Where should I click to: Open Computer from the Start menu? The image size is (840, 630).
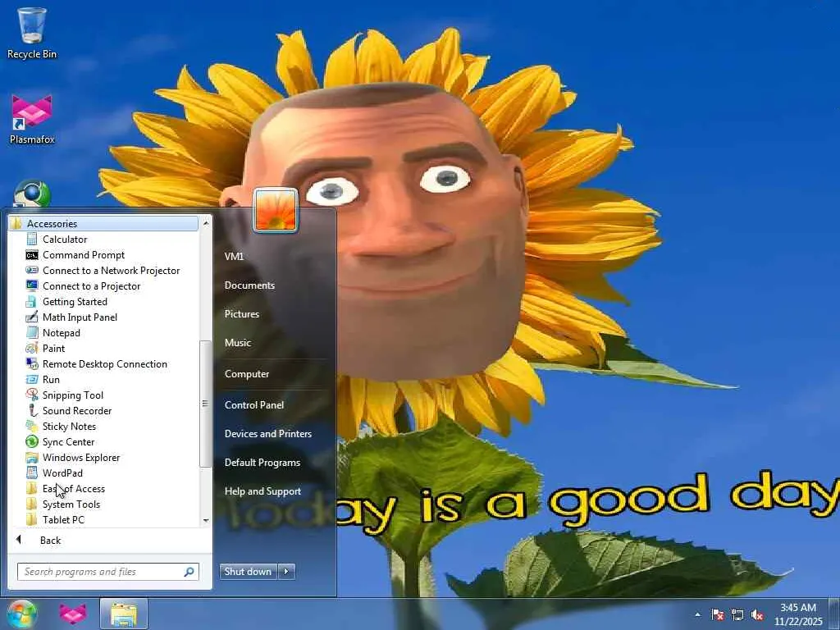(x=247, y=374)
